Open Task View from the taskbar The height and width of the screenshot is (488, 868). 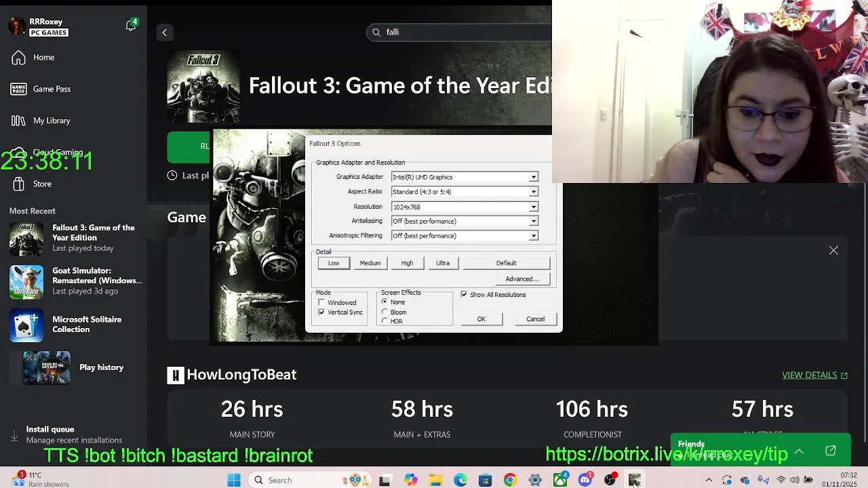(x=384, y=480)
